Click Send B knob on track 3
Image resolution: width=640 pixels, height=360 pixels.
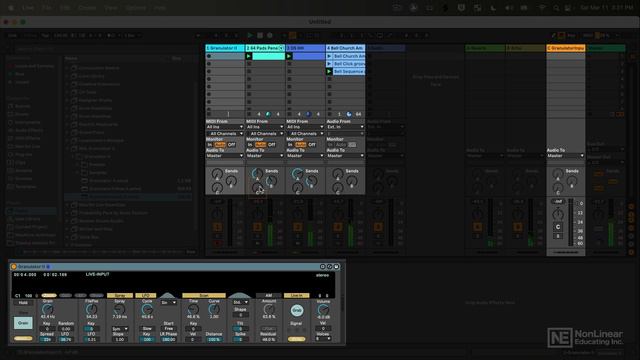click(311, 181)
